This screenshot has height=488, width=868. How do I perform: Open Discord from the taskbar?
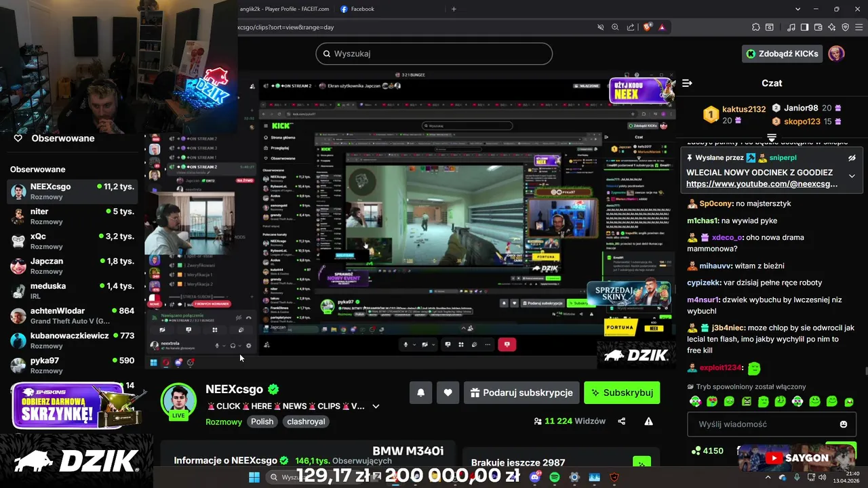tap(536, 477)
